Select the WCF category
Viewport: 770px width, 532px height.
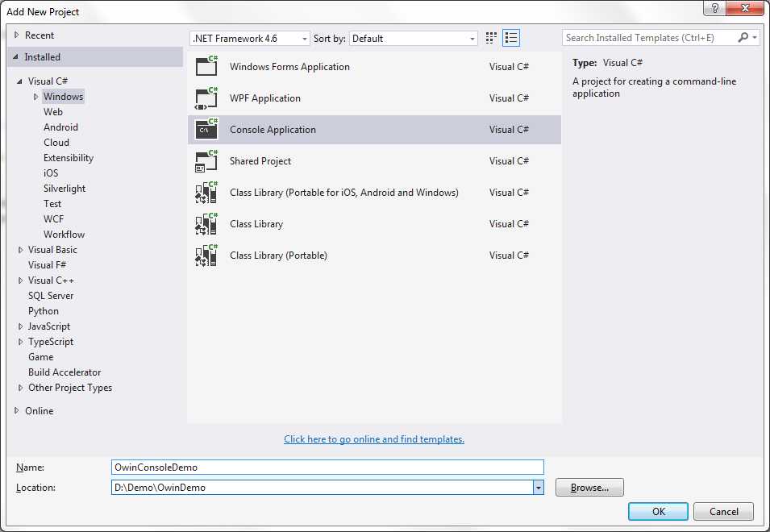53,219
